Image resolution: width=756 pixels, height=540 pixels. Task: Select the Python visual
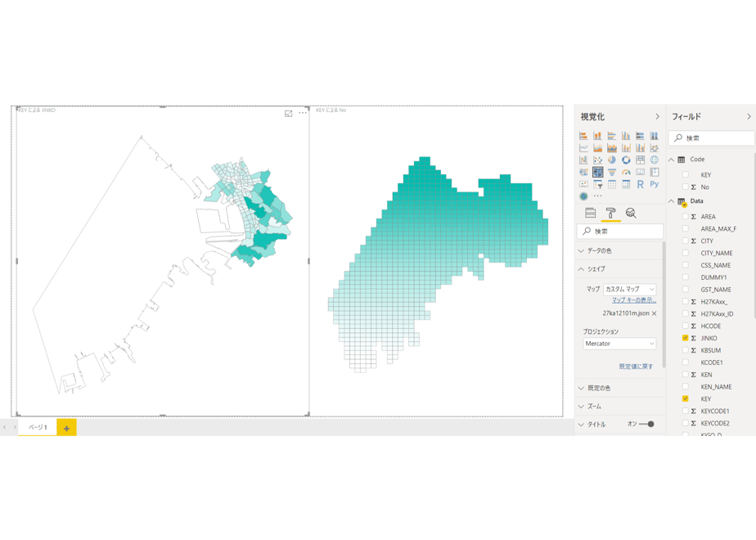(x=655, y=184)
